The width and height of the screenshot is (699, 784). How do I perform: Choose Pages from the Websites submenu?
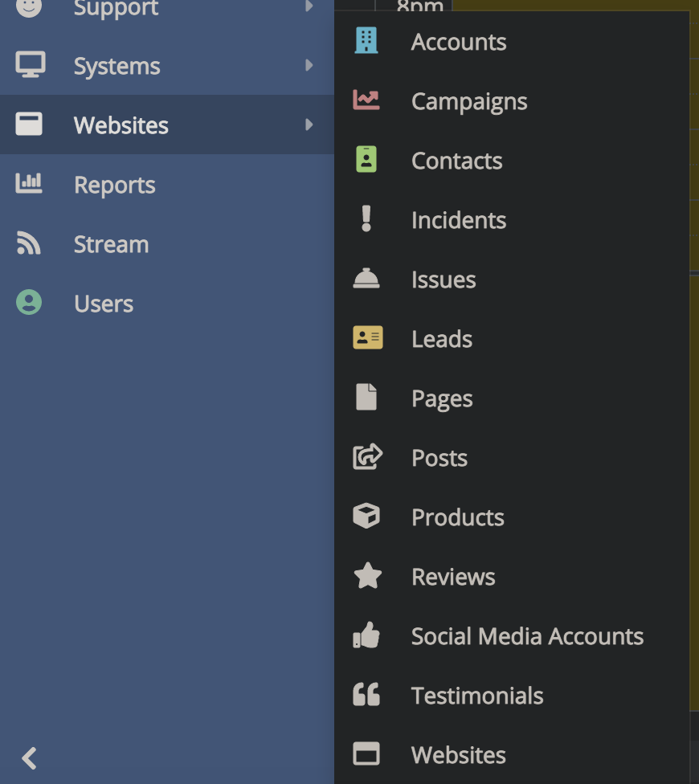pyautogui.click(x=441, y=398)
